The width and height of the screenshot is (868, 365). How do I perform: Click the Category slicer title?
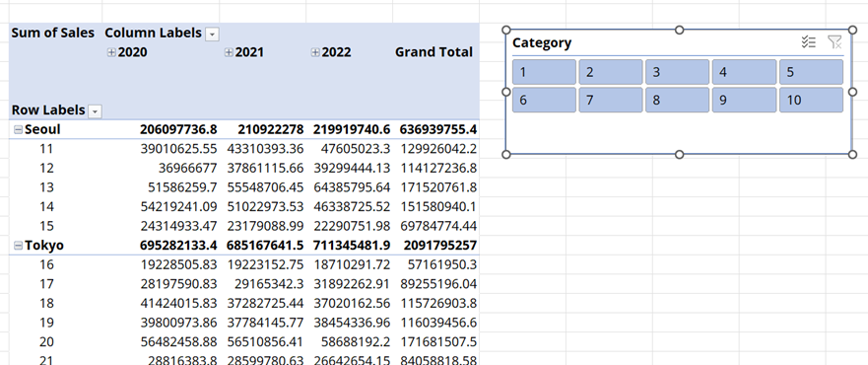click(542, 42)
